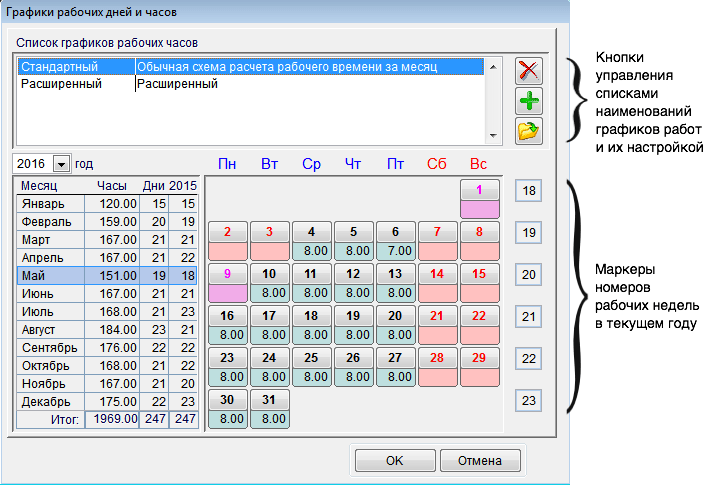
Task: Click the green plus add schedule icon
Action: (x=529, y=101)
